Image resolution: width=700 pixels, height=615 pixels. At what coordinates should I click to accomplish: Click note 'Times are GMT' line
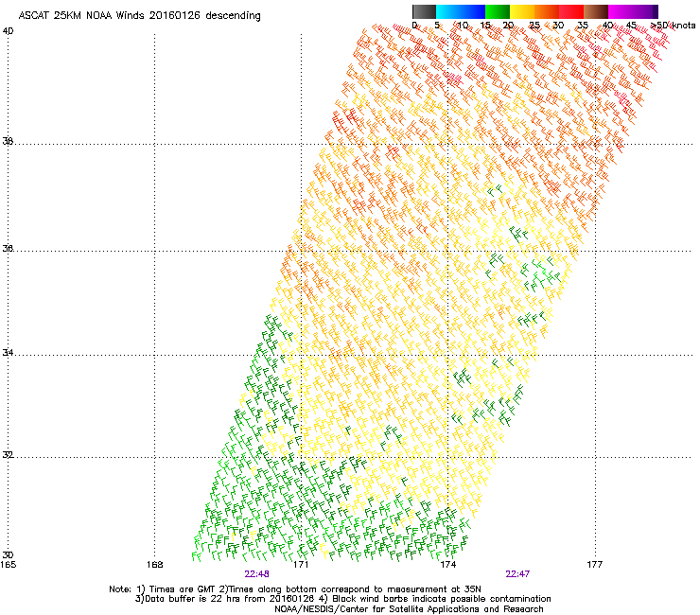pos(295,589)
